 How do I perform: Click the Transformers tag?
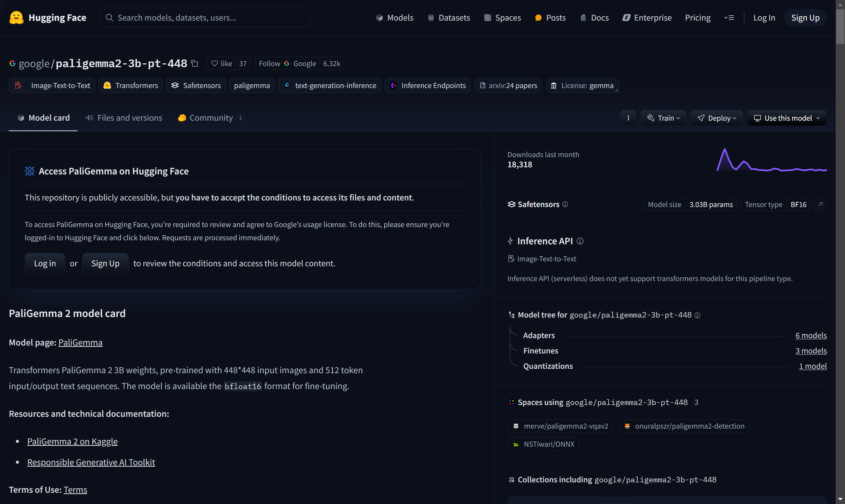coord(131,85)
